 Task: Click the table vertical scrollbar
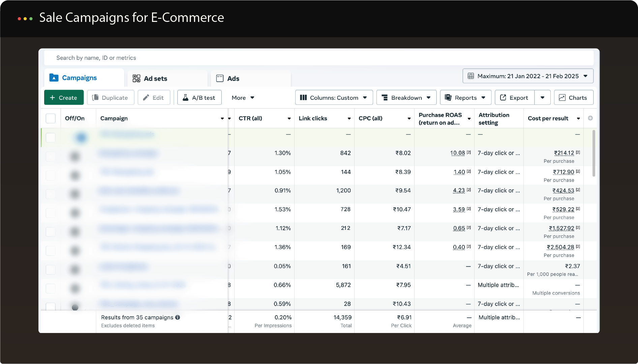(x=594, y=153)
